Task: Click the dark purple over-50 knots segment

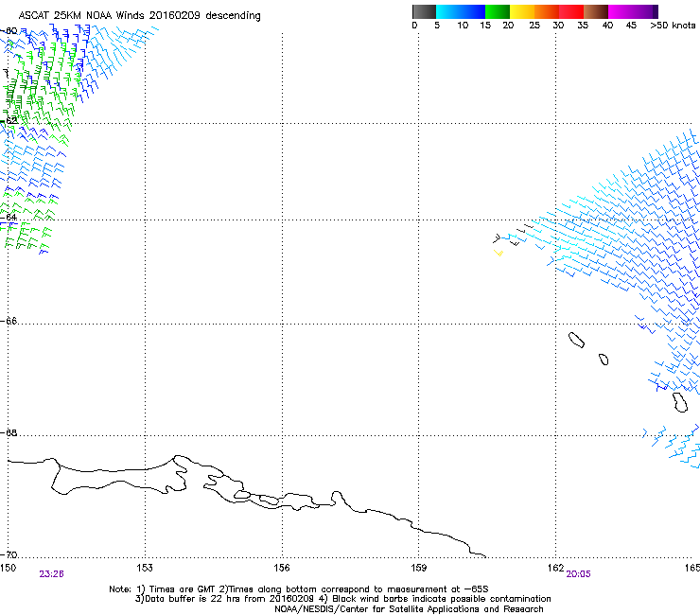Action: click(656, 11)
